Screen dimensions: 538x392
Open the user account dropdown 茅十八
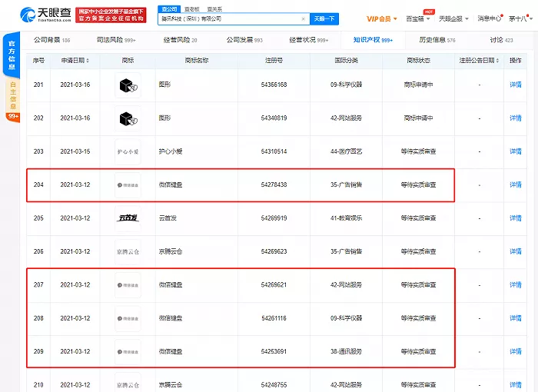tap(520, 18)
